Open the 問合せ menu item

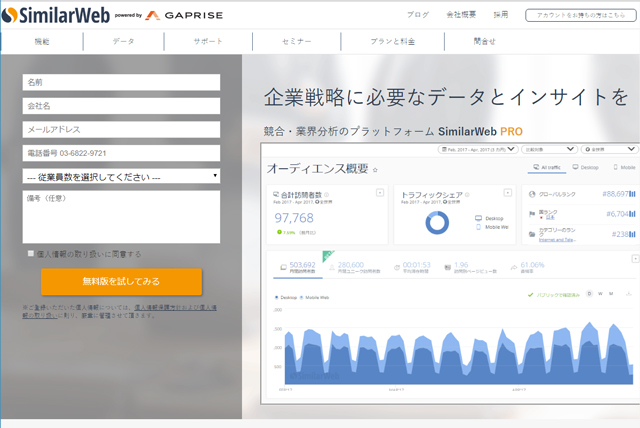pyautogui.click(x=484, y=41)
